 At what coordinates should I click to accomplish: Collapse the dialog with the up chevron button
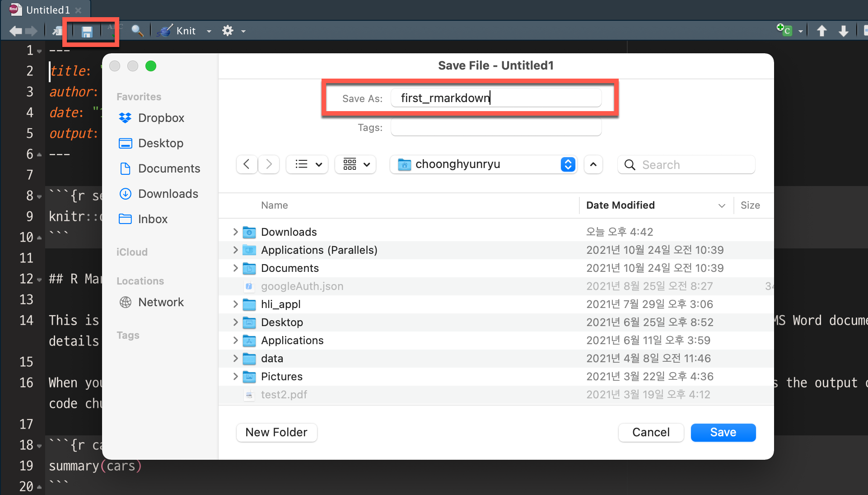pyautogui.click(x=593, y=164)
